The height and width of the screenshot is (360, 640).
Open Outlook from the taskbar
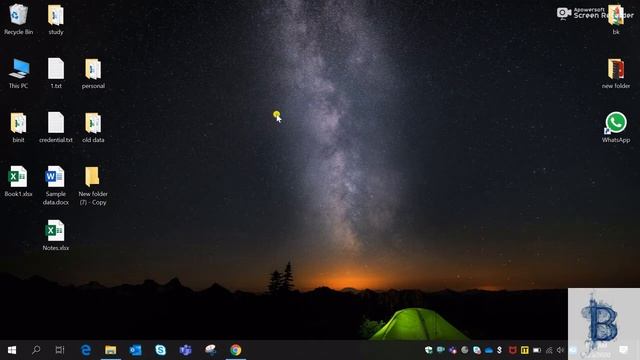coord(136,350)
